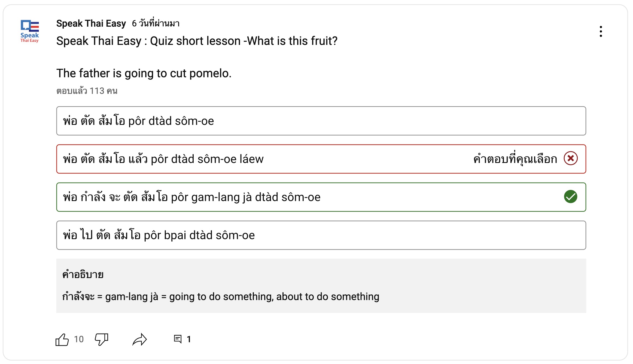Select option pôr dtàd sôm-oe
This screenshot has height=364, width=633.
(321, 121)
